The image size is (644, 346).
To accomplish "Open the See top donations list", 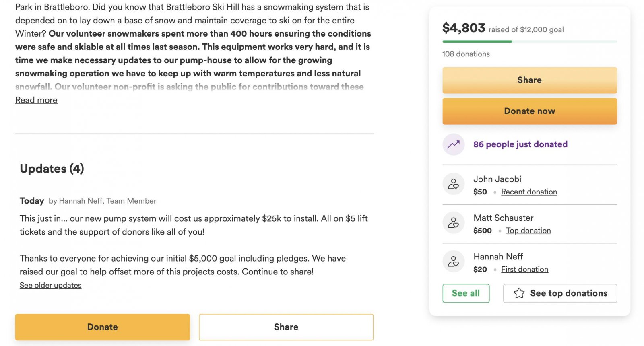I will tap(568, 293).
